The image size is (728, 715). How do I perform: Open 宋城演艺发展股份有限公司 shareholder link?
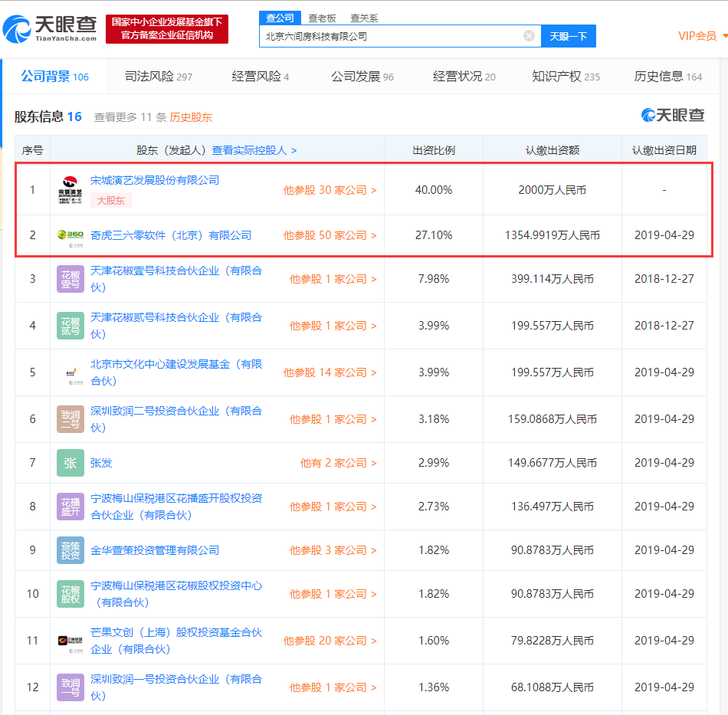coord(155,180)
